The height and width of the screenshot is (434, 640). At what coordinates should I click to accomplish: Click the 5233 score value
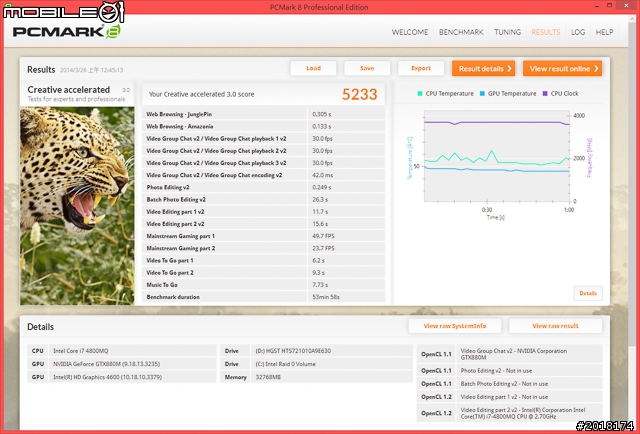[x=360, y=94]
